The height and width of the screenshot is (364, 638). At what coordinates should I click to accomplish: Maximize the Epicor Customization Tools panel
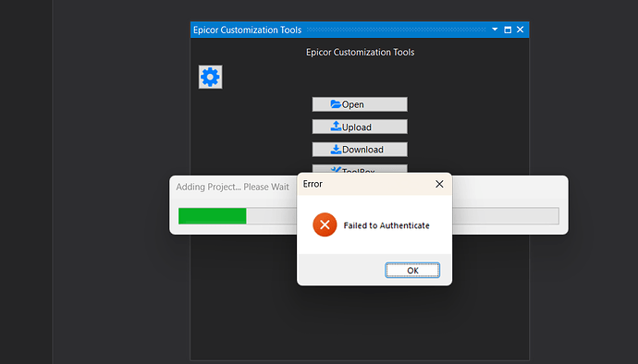(508, 30)
